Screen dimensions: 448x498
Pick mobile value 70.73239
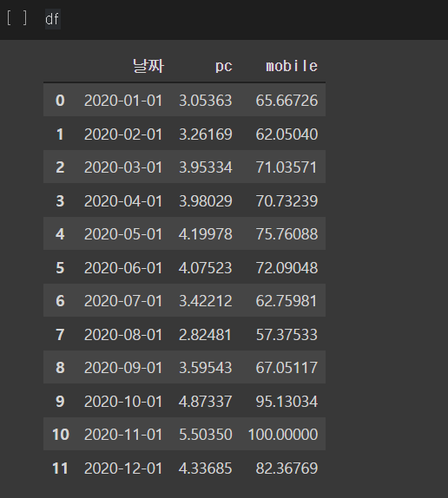coord(287,200)
